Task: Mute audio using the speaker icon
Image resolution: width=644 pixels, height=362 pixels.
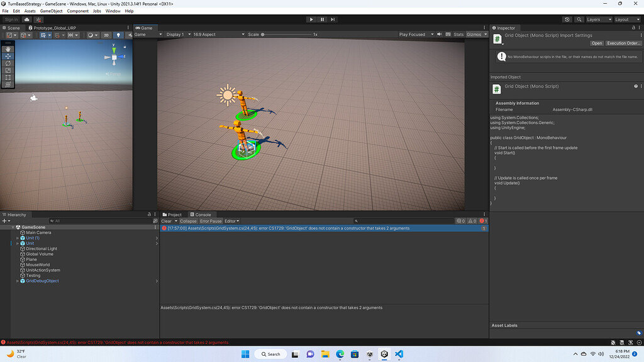Action: click(x=439, y=35)
